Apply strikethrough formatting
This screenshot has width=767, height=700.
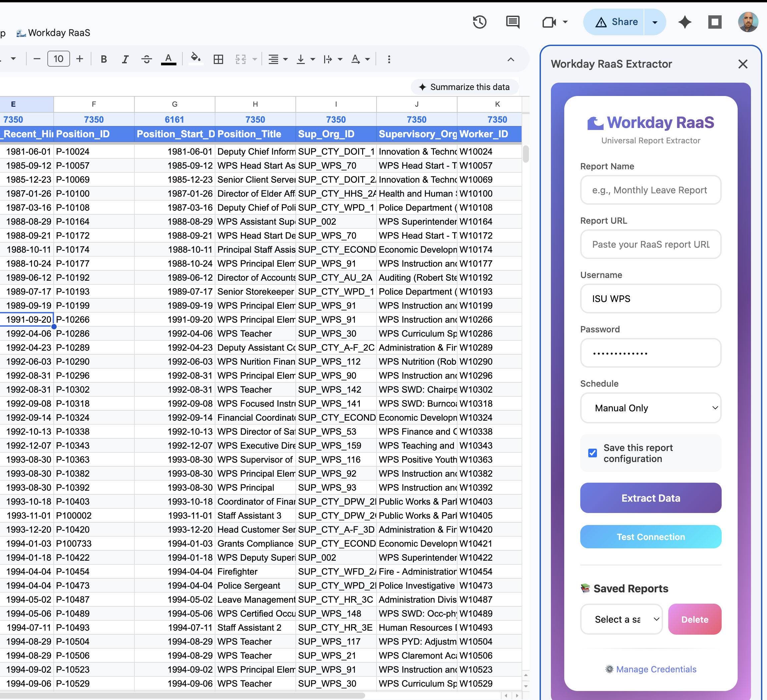(147, 59)
